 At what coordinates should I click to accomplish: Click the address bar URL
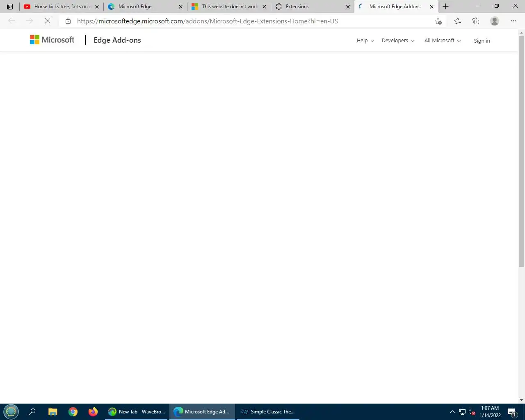[x=208, y=21]
